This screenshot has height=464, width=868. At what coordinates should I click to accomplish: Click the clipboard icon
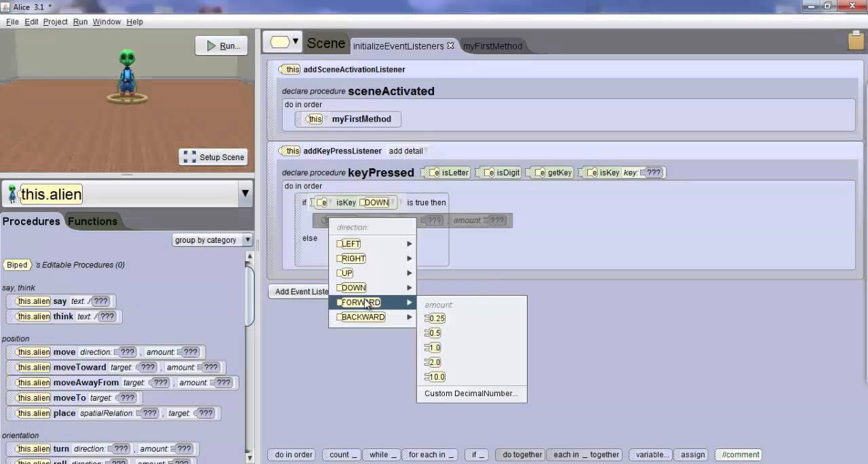click(x=856, y=41)
